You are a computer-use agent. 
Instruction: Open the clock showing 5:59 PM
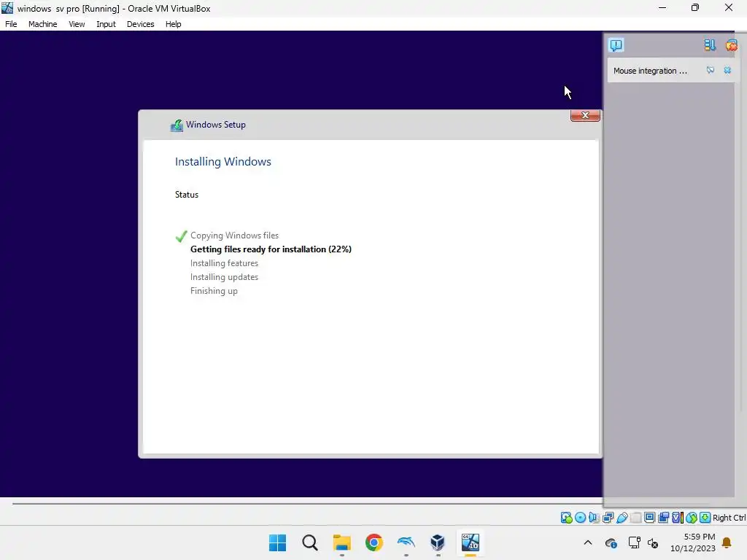click(x=693, y=542)
